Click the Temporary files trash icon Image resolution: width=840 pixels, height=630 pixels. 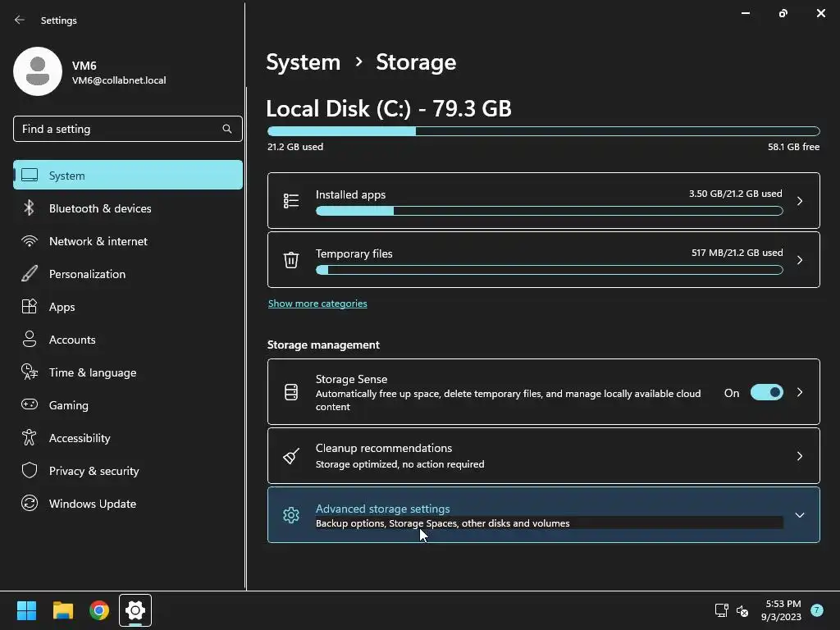(291, 260)
